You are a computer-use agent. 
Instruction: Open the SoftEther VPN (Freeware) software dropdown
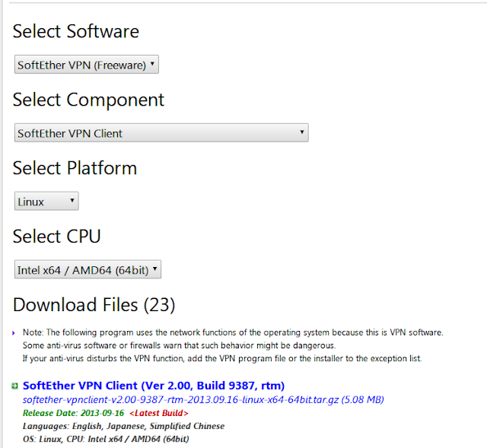(87, 65)
